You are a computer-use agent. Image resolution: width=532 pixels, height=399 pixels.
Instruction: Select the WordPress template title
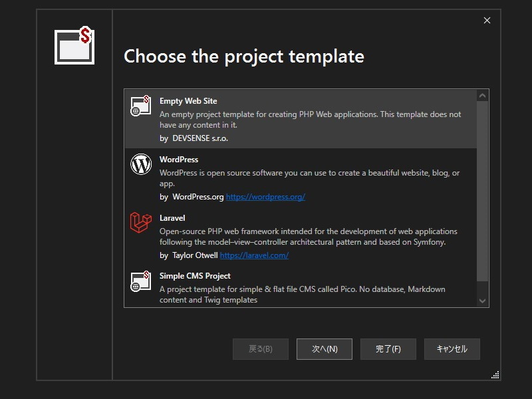179,160
